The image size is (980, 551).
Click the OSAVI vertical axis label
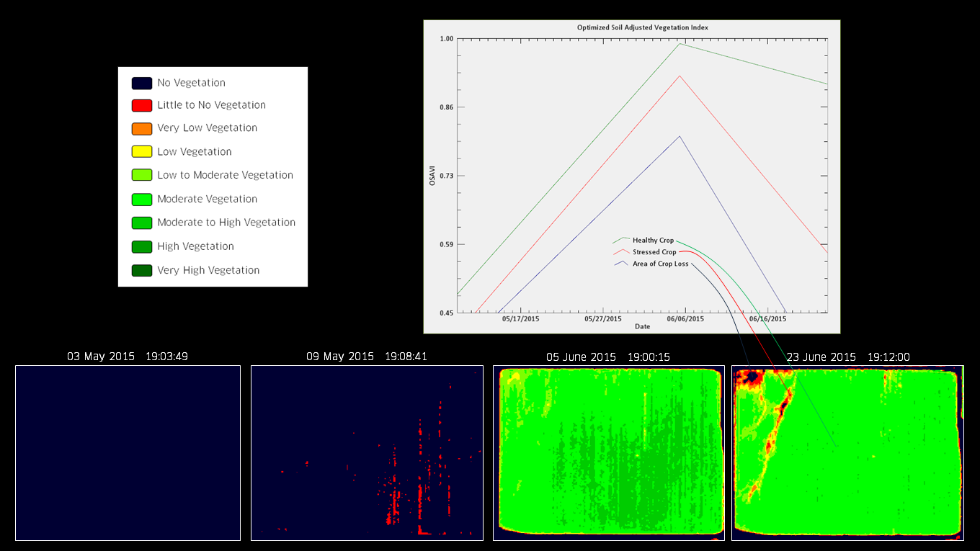pyautogui.click(x=432, y=176)
